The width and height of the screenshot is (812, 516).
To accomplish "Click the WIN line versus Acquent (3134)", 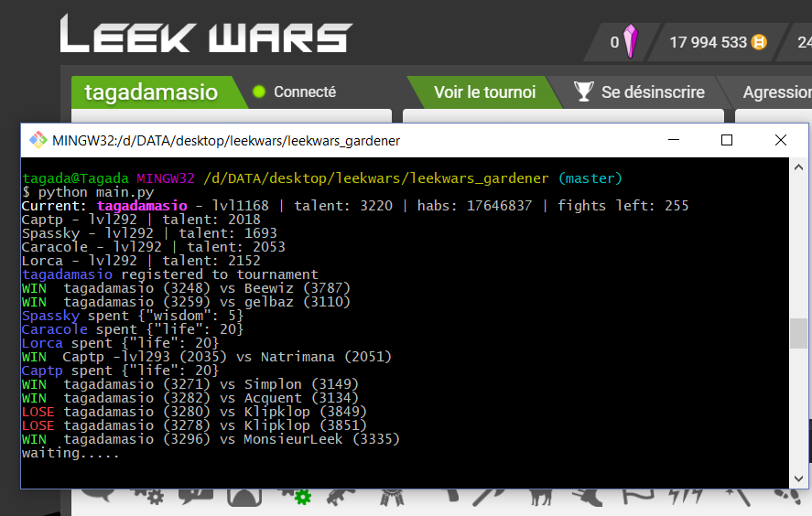I will pyautogui.click(x=190, y=398).
